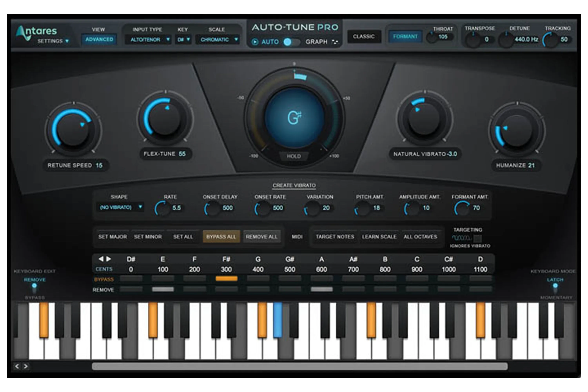Toggle Remove for note A

click(321, 289)
